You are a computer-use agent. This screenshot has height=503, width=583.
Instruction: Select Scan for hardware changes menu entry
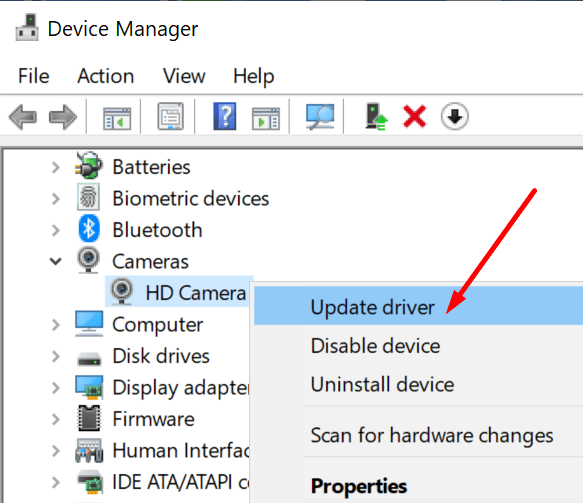[x=418, y=435]
